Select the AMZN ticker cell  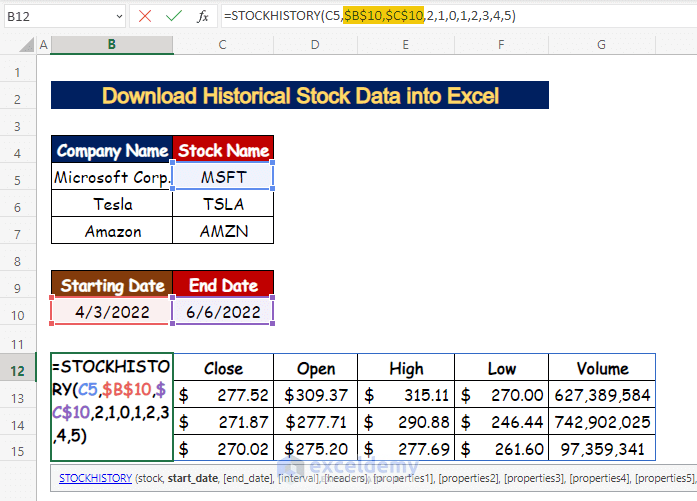click(223, 231)
